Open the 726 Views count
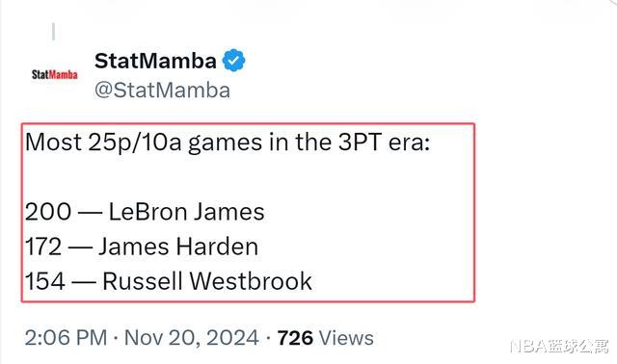 tap(326, 338)
